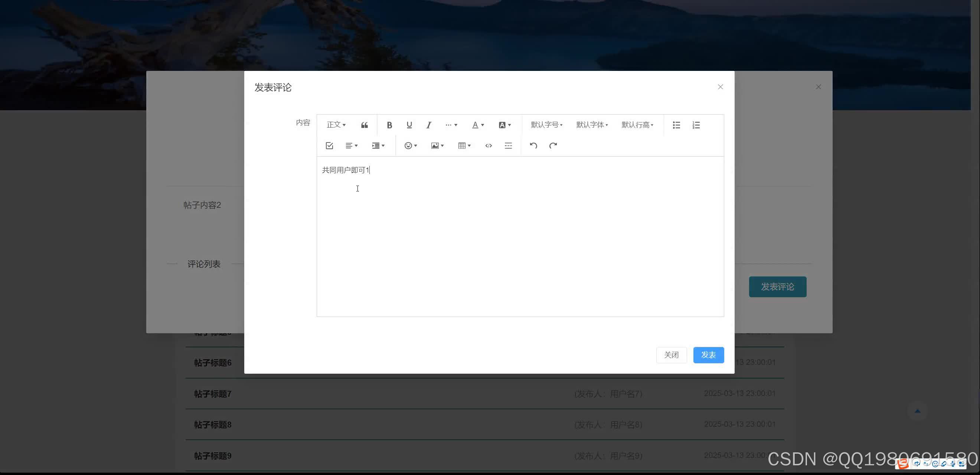This screenshot has height=475, width=980.
Task: Apply bold formatting in the editor
Action: pos(389,125)
